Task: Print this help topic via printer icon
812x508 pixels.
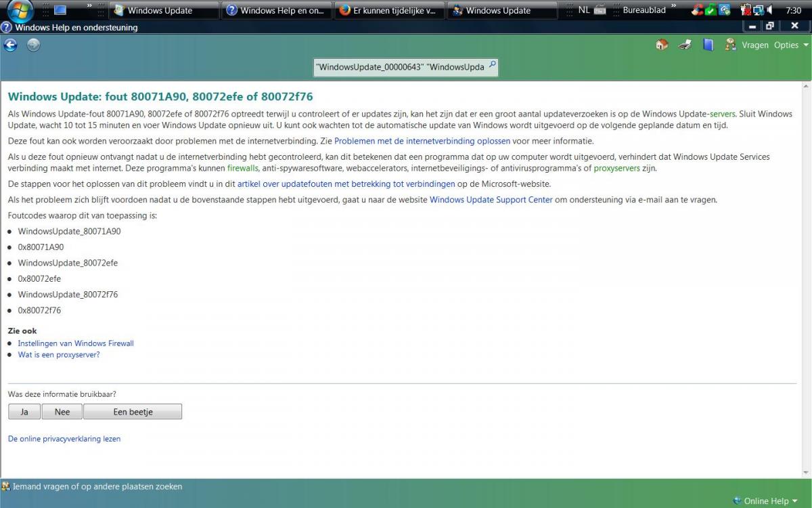Action: (685, 45)
